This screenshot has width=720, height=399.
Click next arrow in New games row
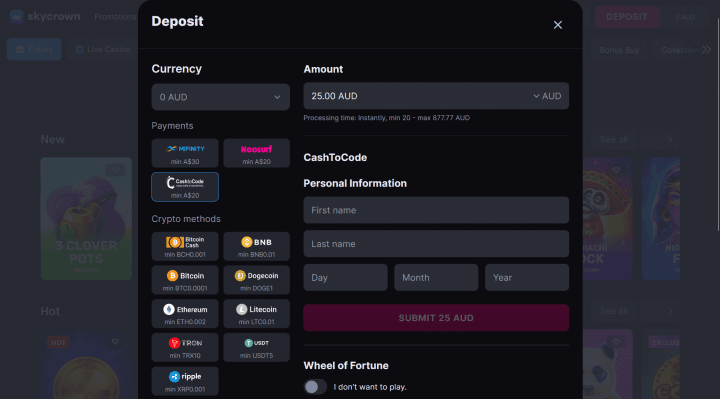pos(670,140)
